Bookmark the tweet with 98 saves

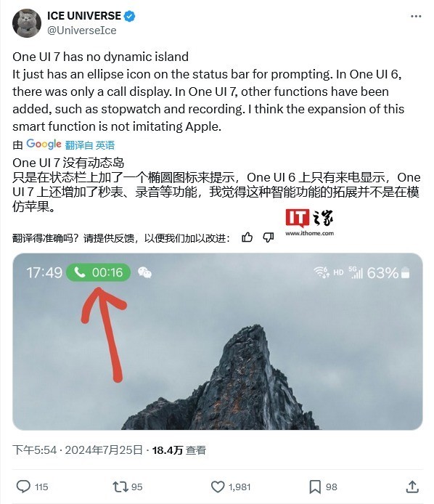[x=323, y=487]
